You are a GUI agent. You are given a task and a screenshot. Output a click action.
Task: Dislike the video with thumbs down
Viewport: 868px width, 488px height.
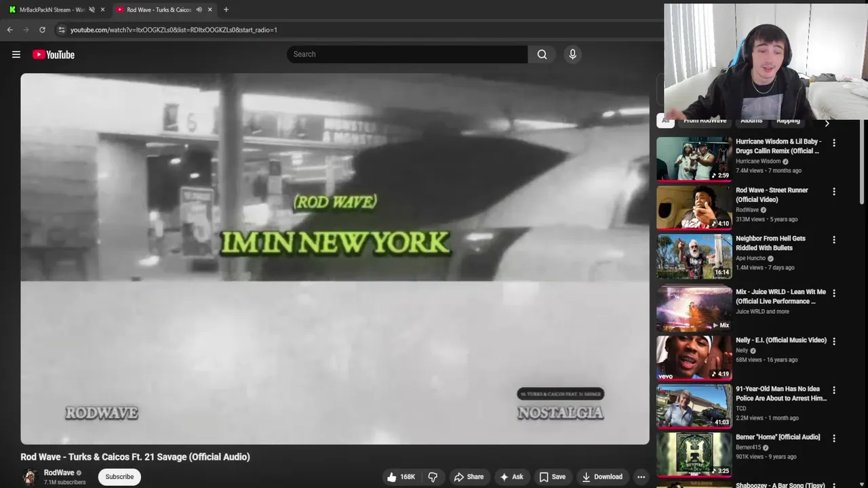[432, 476]
